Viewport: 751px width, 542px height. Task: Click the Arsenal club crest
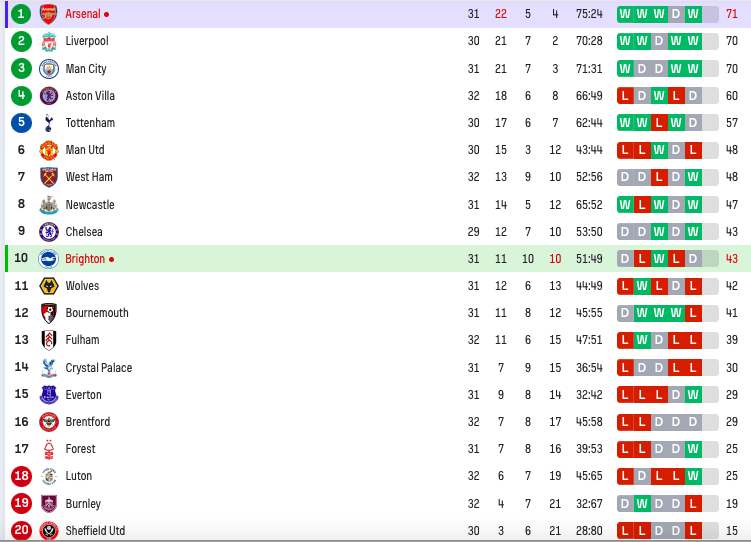48,14
